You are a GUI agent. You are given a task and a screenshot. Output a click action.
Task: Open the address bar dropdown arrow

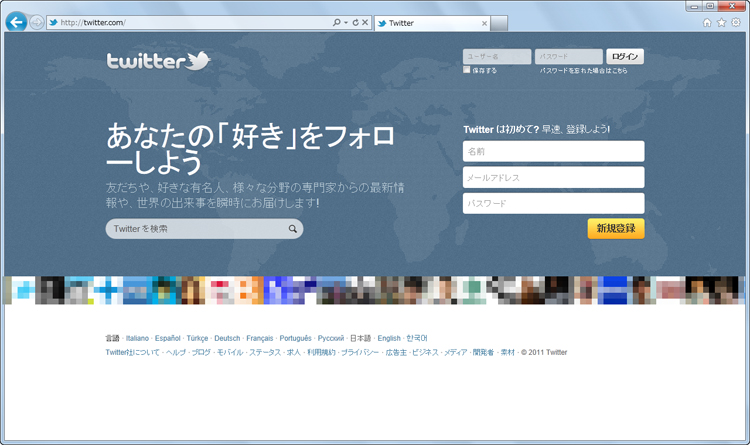[x=346, y=22]
